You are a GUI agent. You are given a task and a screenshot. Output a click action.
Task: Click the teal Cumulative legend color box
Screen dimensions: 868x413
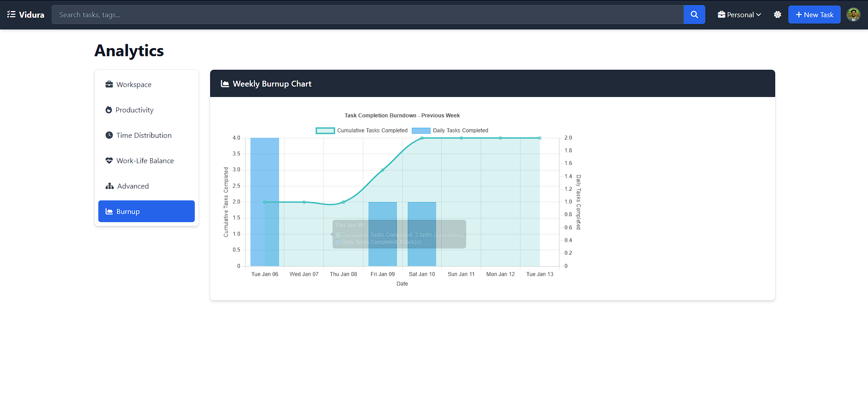[325, 131]
